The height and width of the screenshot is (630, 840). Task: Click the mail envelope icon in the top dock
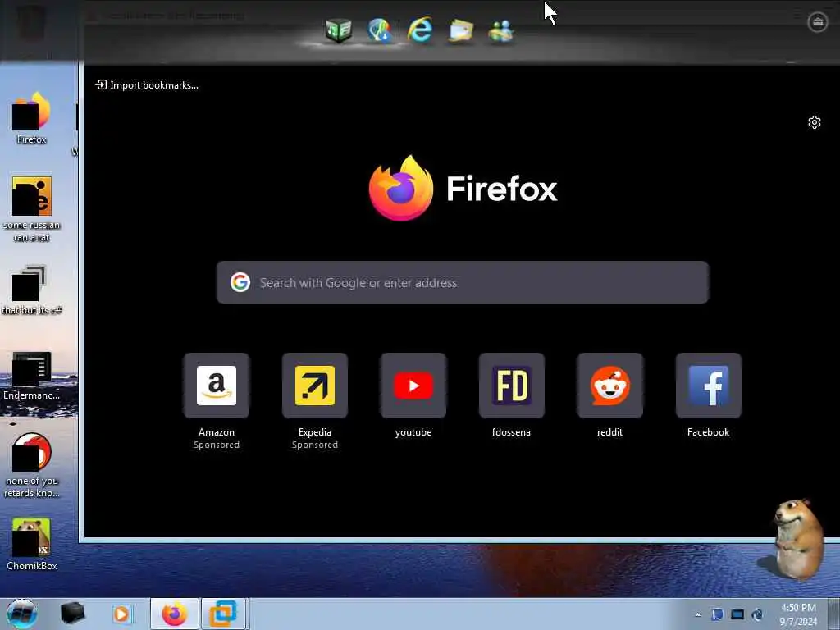(x=461, y=30)
